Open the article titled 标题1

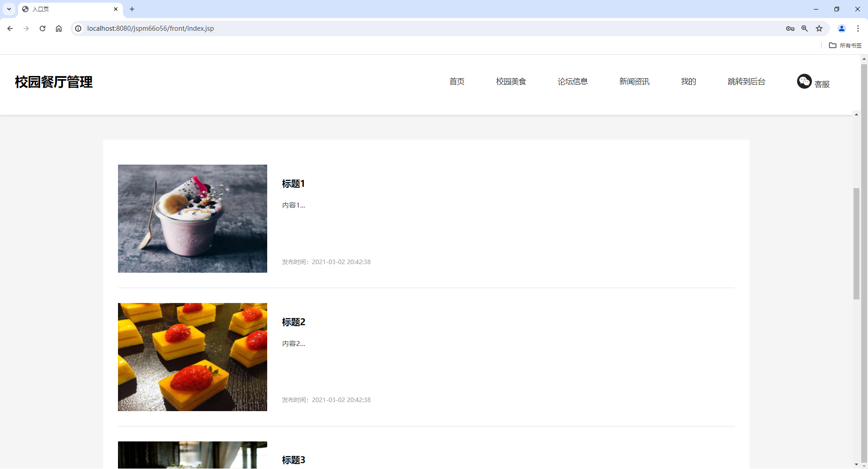click(x=293, y=184)
